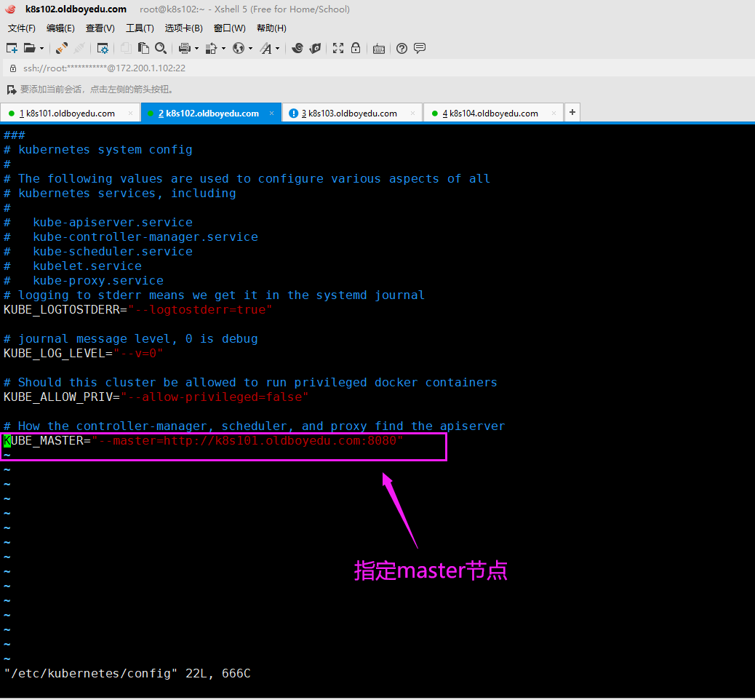Click the lock screen padlock icon
This screenshot has width=755, height=700.
click(x=356, y=48)
